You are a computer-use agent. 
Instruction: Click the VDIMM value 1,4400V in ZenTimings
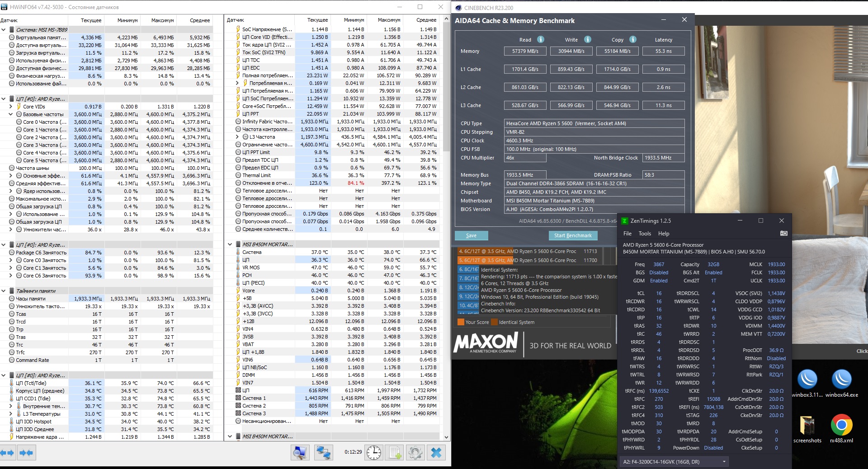coord(776,326)
